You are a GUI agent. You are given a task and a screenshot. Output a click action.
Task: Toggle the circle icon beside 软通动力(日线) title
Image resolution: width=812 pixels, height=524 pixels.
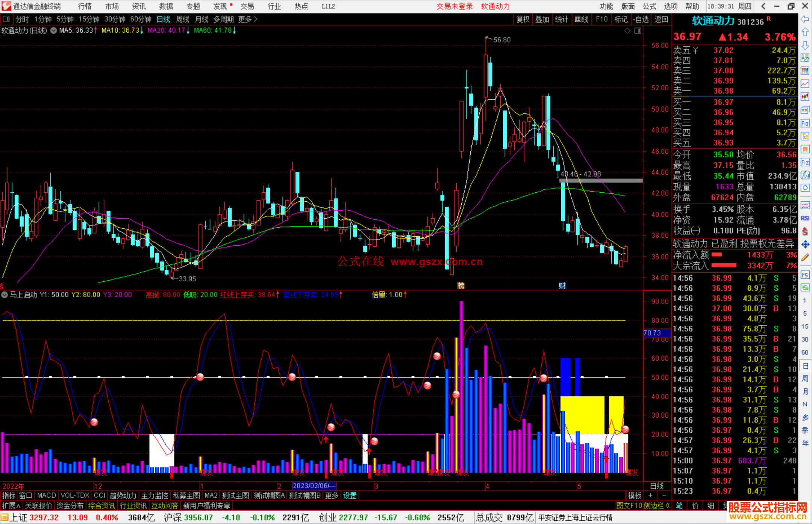pyautogui.click(x=53, y=30)
